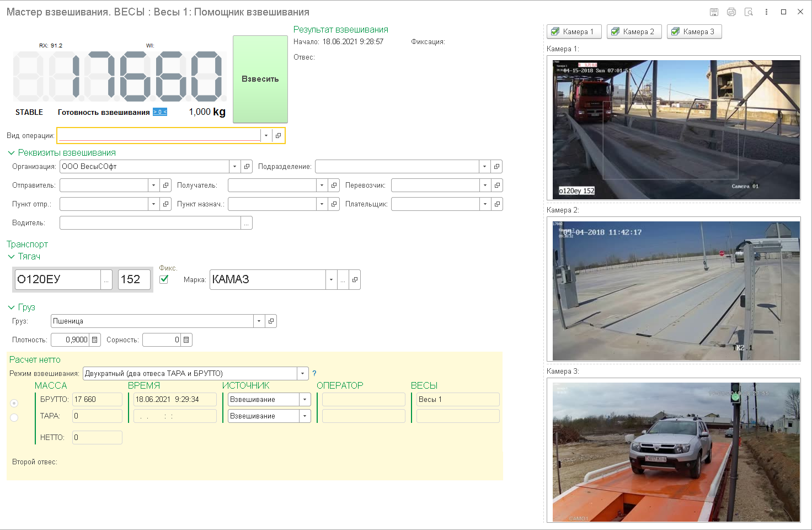Open the three-dot more options menu
The height and width of the screenshot is (530, 812).
coord(766,12)
